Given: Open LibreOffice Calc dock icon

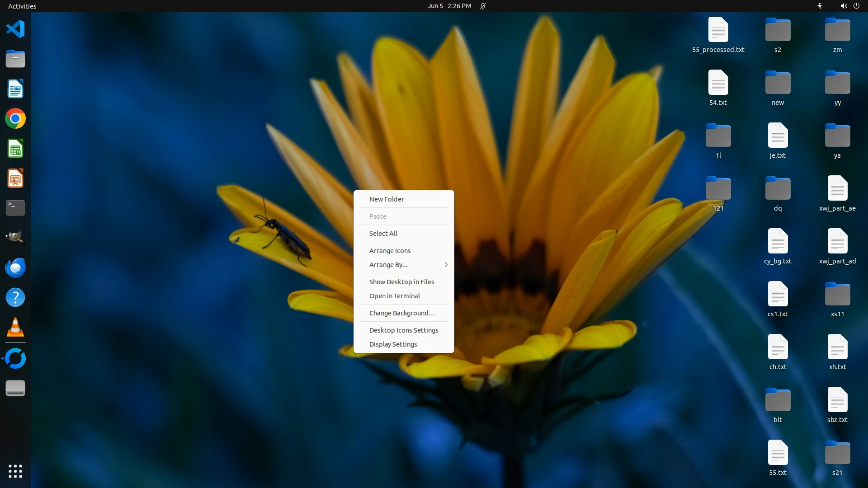Looking at the screenshot, I should (15, 149).
